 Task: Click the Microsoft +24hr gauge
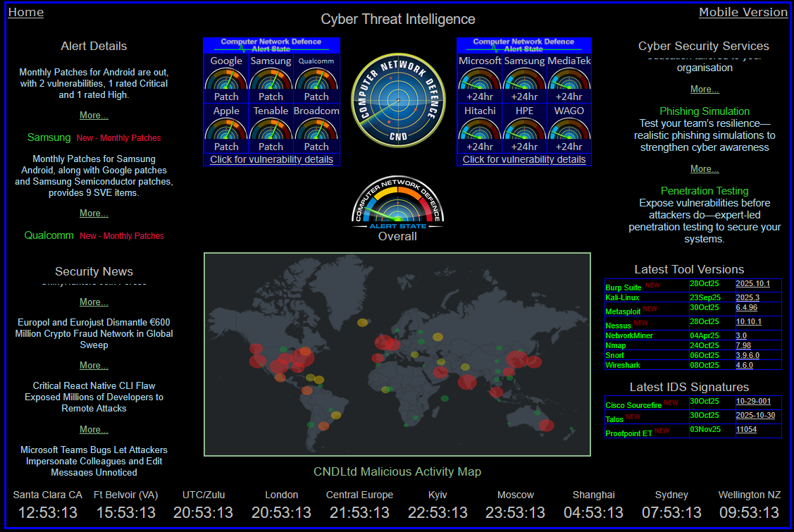tap(479, 78)
